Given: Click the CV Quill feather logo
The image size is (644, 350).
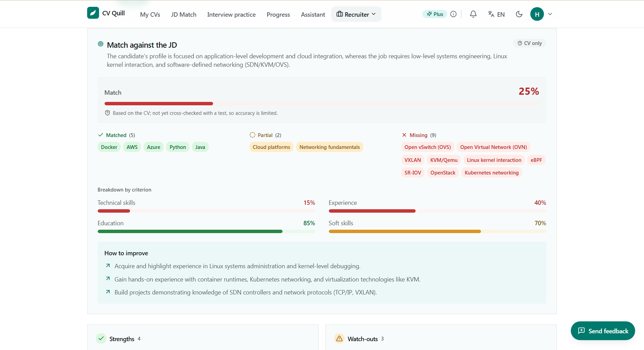Looking at the screenshot, I should pyautogui.click(x=93, y=13).
